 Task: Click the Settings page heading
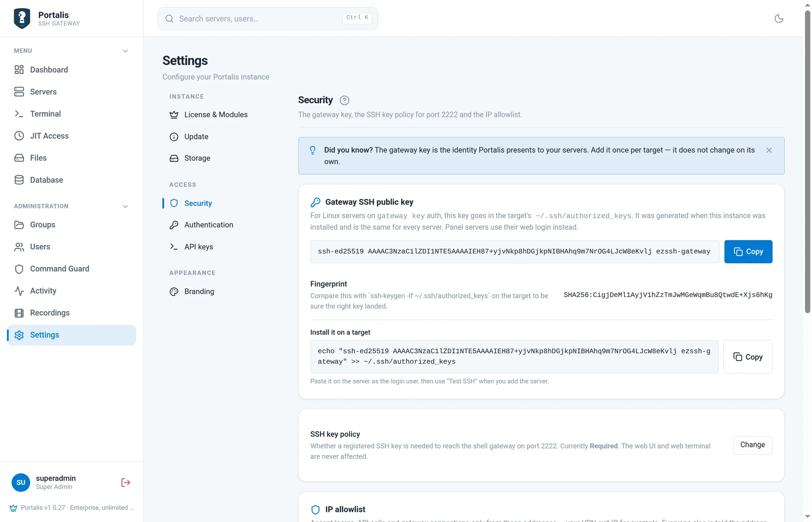(185, 61)
